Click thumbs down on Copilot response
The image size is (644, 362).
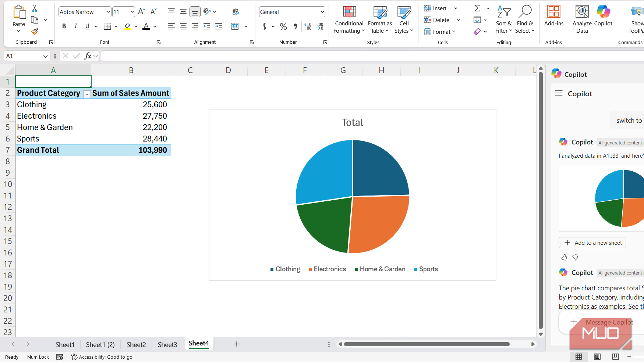click(x=575, y=257)
